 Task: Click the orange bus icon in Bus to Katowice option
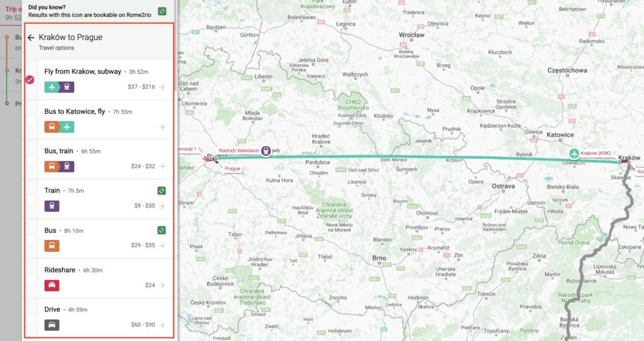pos(52,127)
